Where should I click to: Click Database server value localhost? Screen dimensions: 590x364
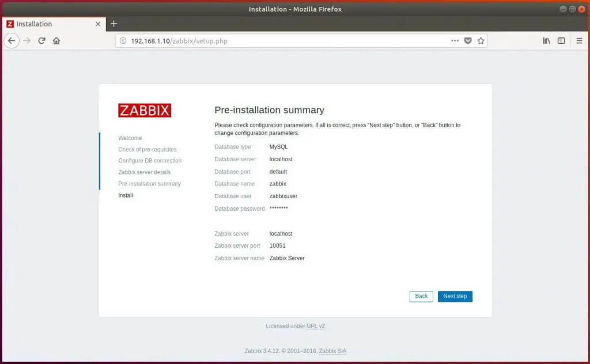(281, 159)
